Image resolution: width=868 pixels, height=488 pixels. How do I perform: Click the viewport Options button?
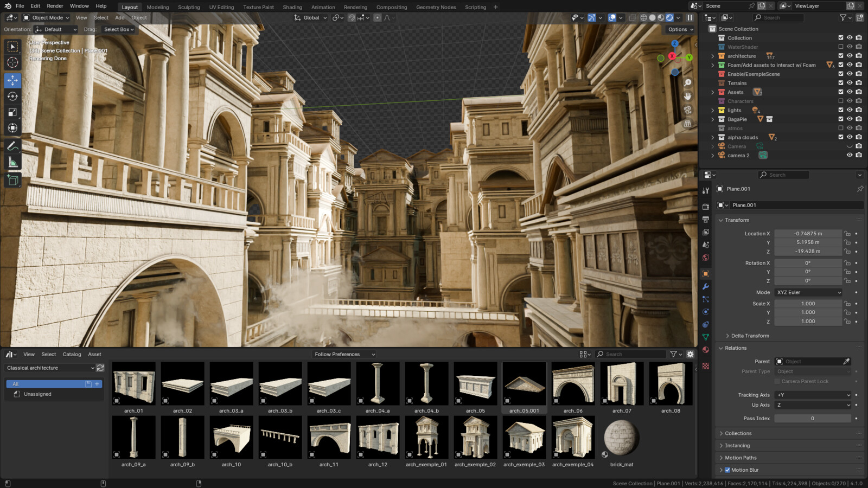[x=679, y=29]
